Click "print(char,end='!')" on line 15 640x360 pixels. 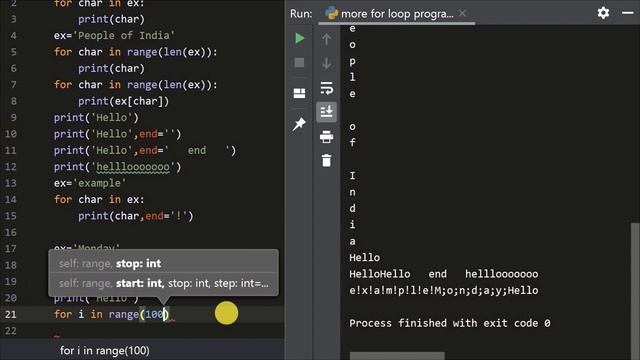pyautogui.click(x=136, y=216)
